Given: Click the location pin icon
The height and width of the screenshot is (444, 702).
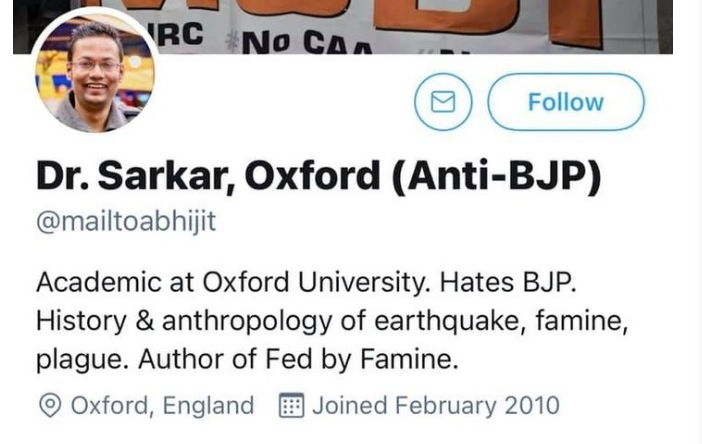Looking at the screenshot, I should [49, 406].
